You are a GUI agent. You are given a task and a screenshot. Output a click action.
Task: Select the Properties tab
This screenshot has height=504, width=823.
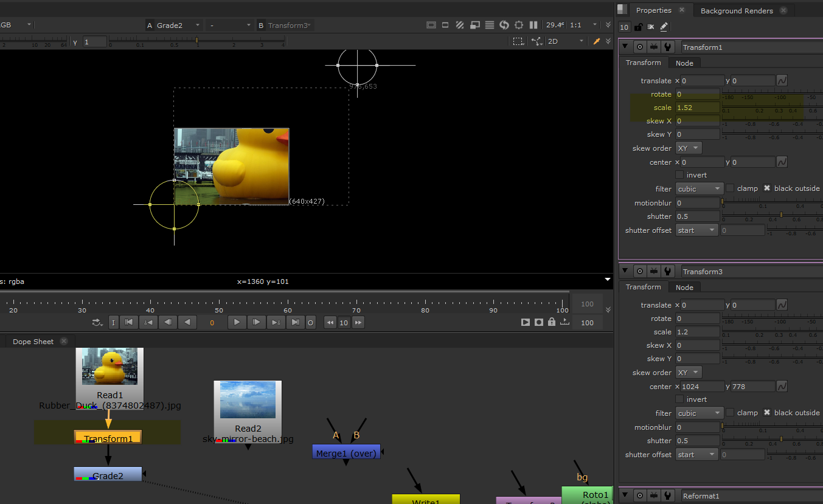[x=653, y=10]
